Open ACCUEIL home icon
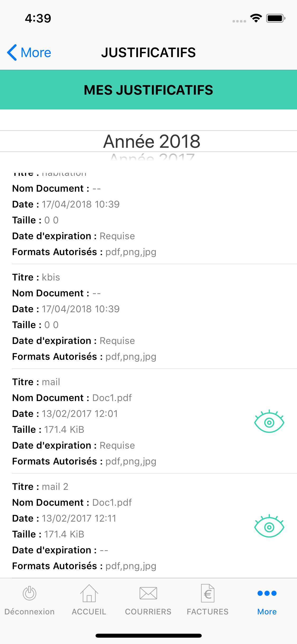 89,593
